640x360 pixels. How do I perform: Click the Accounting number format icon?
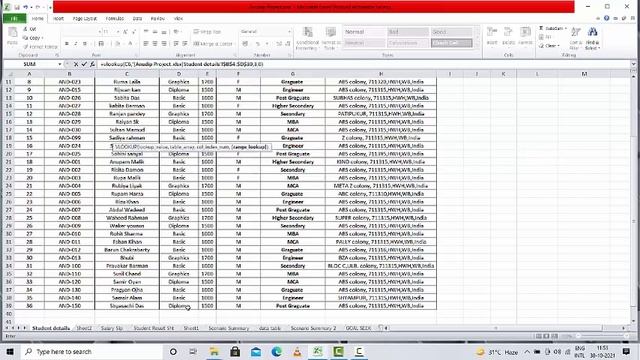(x=245, y=44)
